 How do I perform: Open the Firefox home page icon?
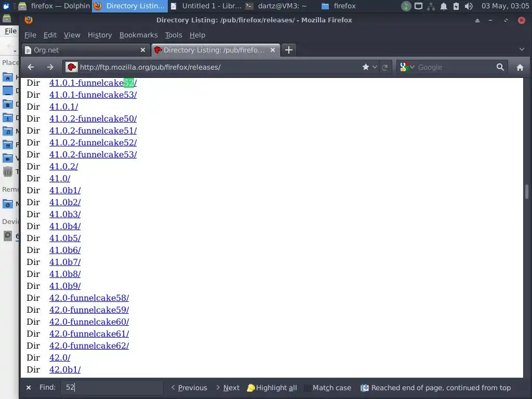click(520, 67)
